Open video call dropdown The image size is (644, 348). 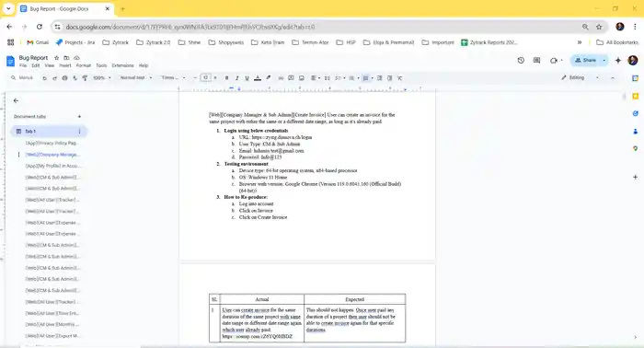[x=561, y=61]
